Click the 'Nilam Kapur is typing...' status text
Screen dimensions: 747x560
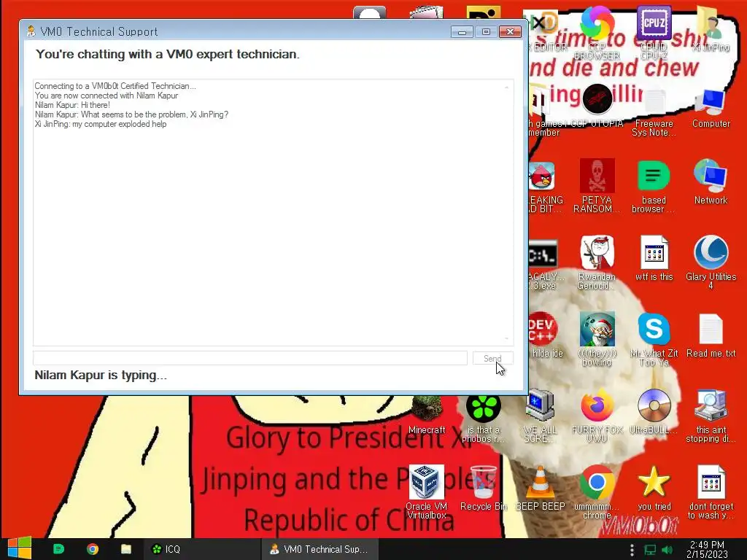(101, 376)
